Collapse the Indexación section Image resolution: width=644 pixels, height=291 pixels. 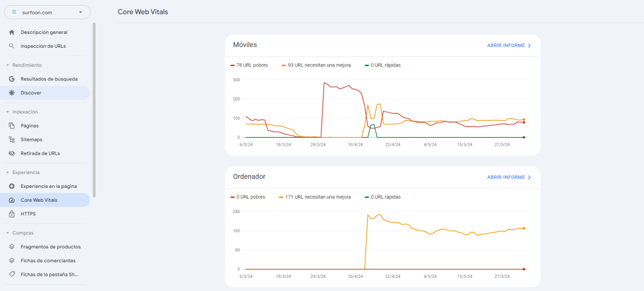(x=8, y=112)
